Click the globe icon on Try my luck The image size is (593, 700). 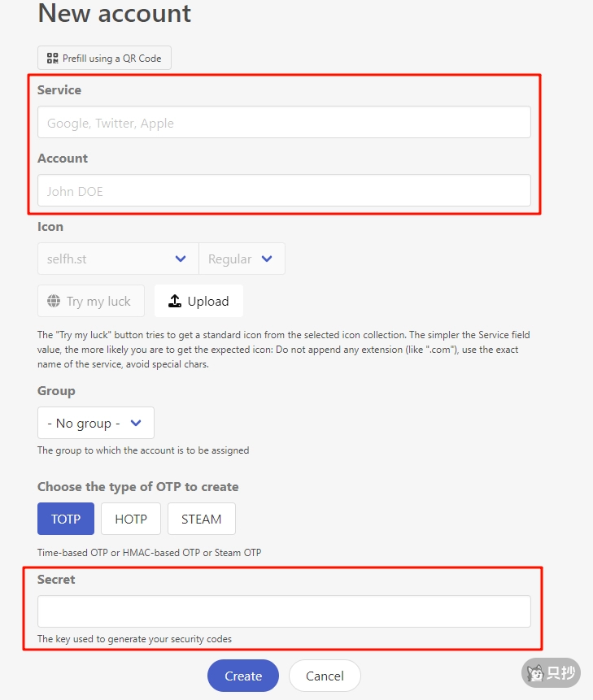pyautogui.click(x=54, y=302)
